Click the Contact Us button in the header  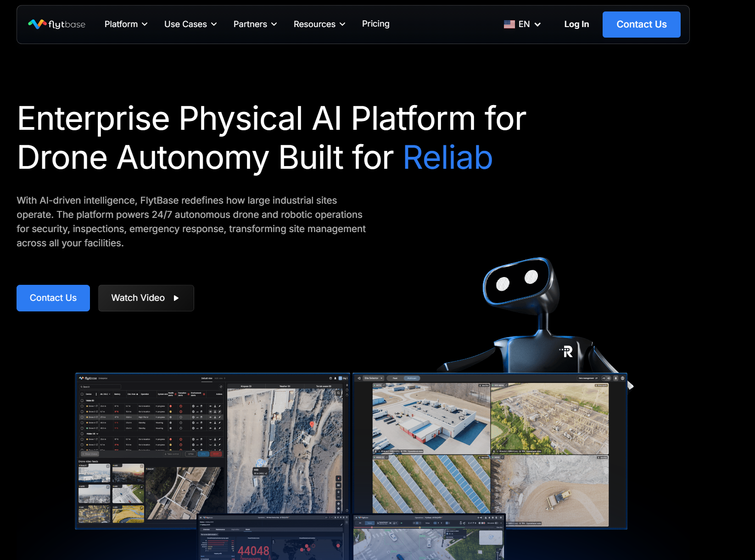click(641, 24)
